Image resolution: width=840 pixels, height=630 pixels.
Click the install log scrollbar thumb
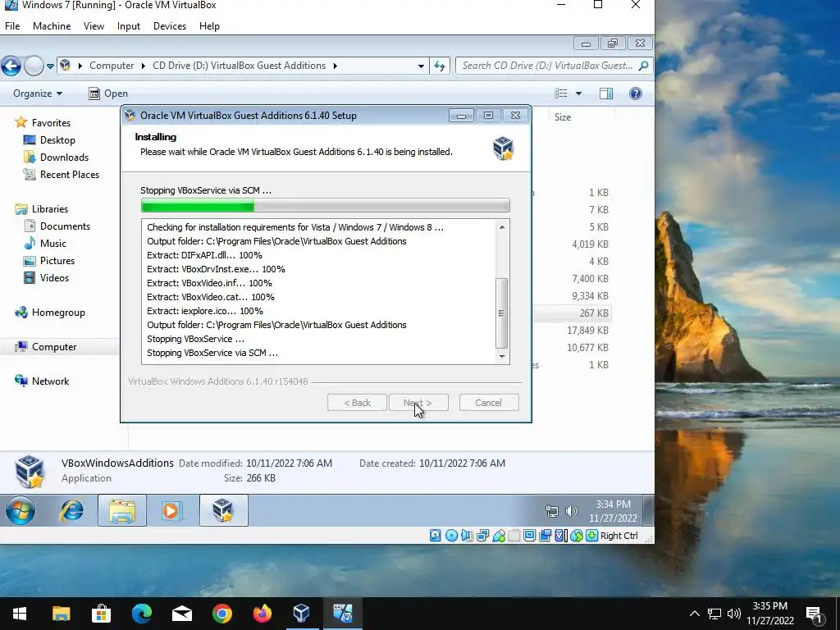(x=501, y=313)
